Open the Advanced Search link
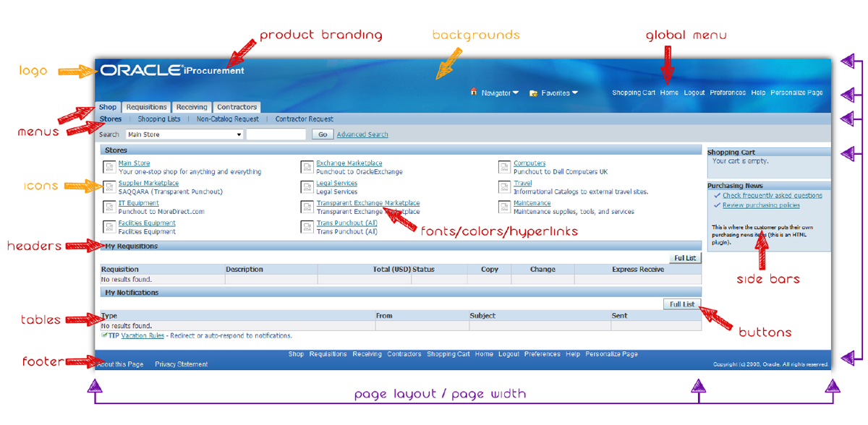 point(362,134)
